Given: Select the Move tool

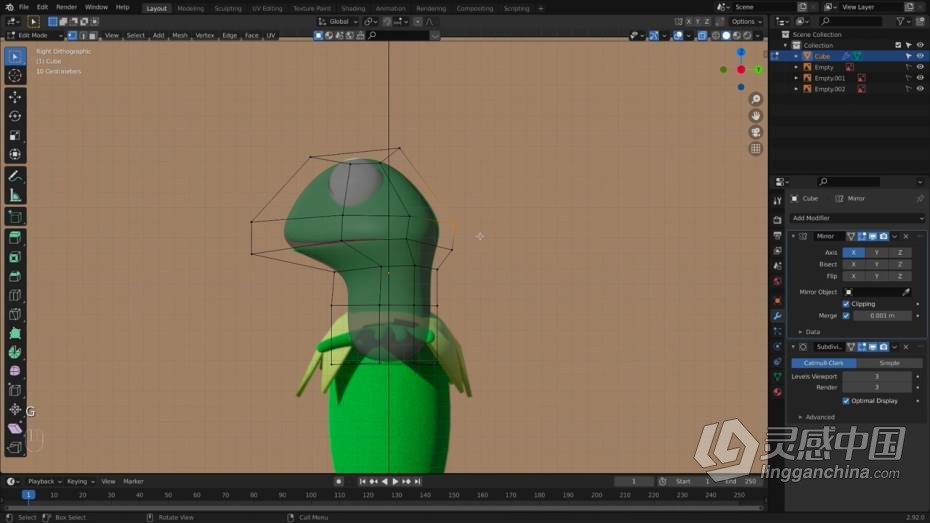Looking at the screenshot, I should coord(15,97).
